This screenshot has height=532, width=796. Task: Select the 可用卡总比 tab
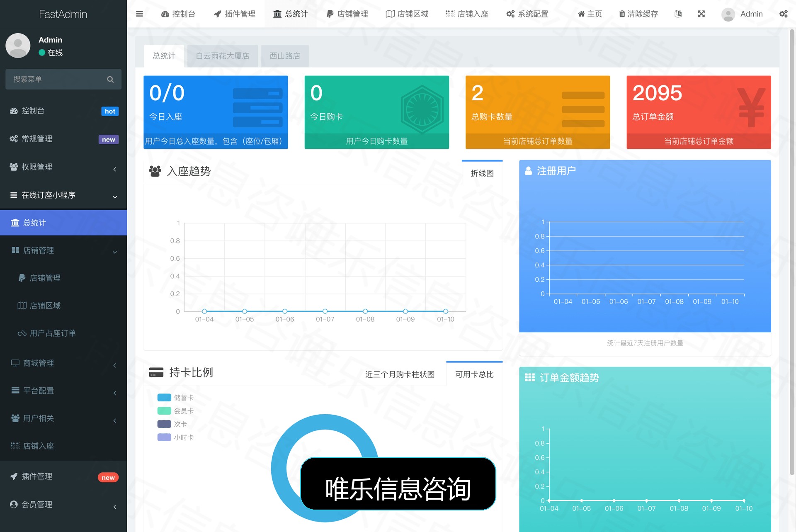coord(474,374)
